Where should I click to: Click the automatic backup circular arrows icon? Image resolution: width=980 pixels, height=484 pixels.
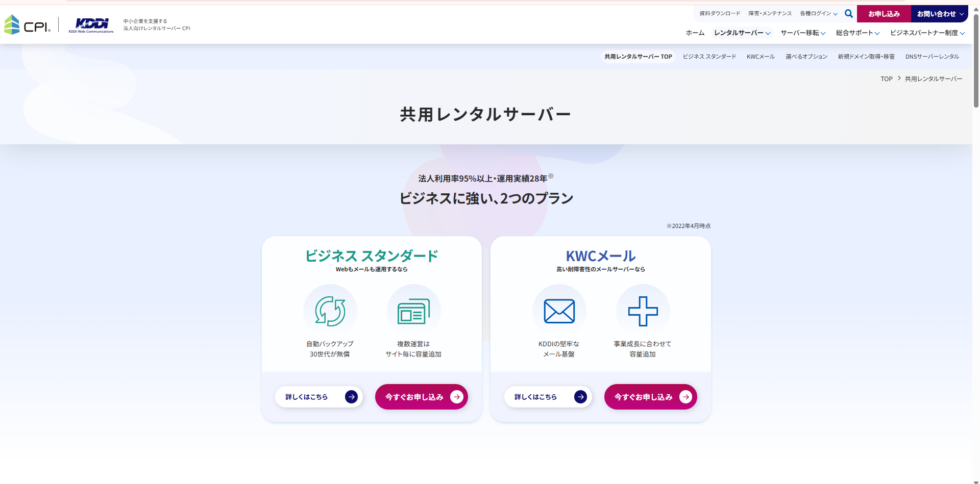point(330,311)
